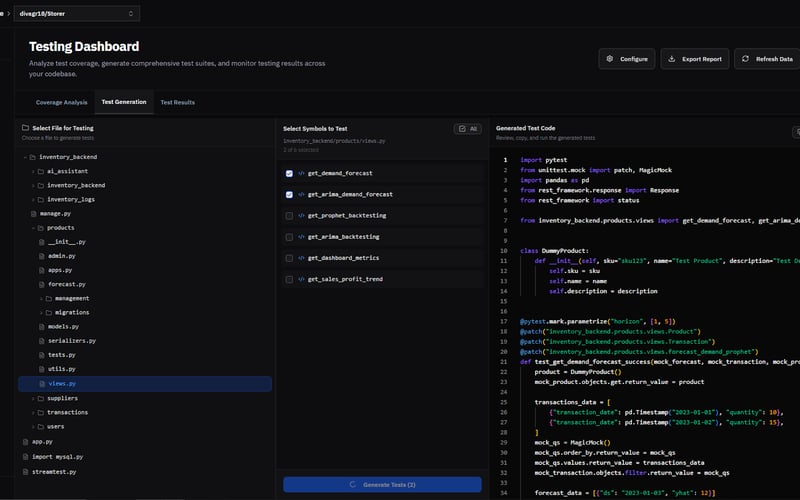Collapse the products folder chevron
800x500 pixels.
[33, 228]
